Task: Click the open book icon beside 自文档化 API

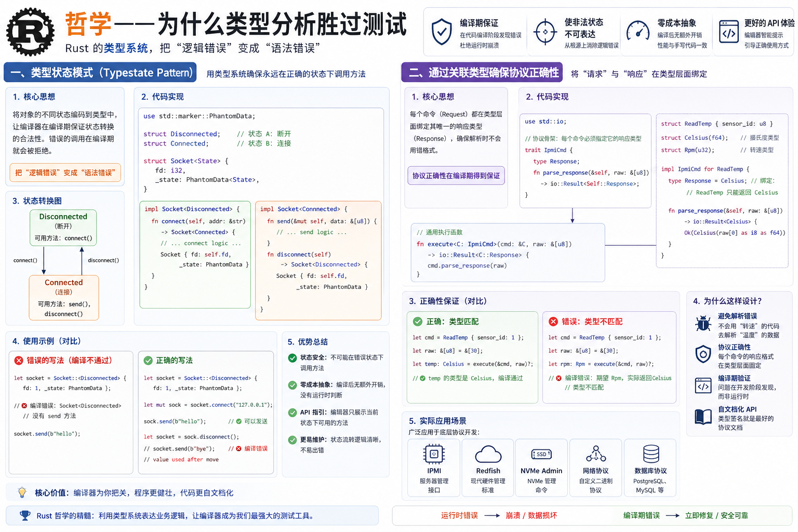Action: tap(703, 417)
